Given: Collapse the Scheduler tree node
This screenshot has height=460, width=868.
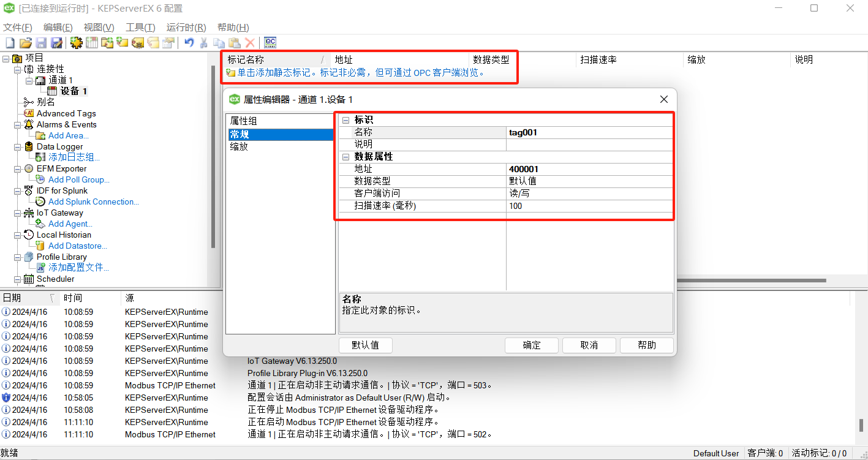Looking at the screenshot, I should coord(18,279).
